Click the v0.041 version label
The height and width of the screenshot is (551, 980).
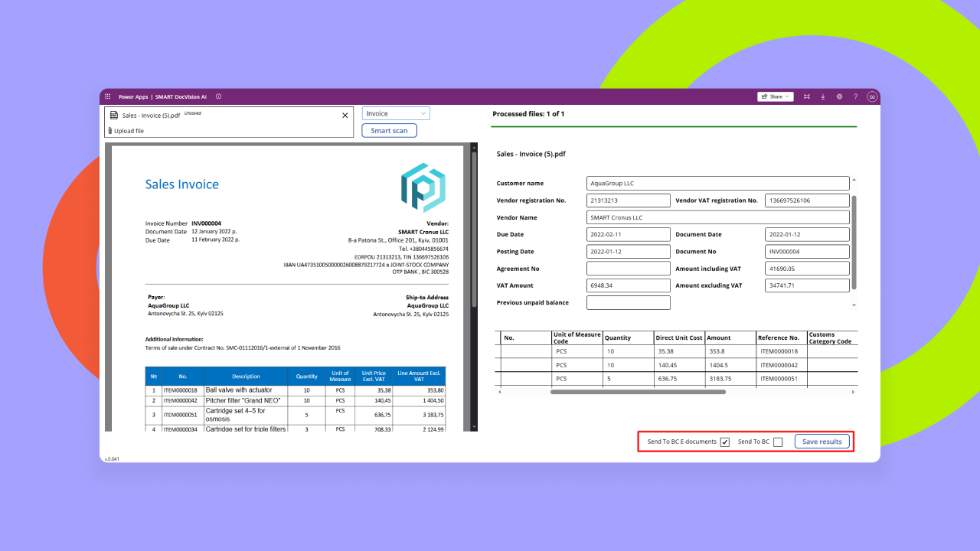point(112,459)
